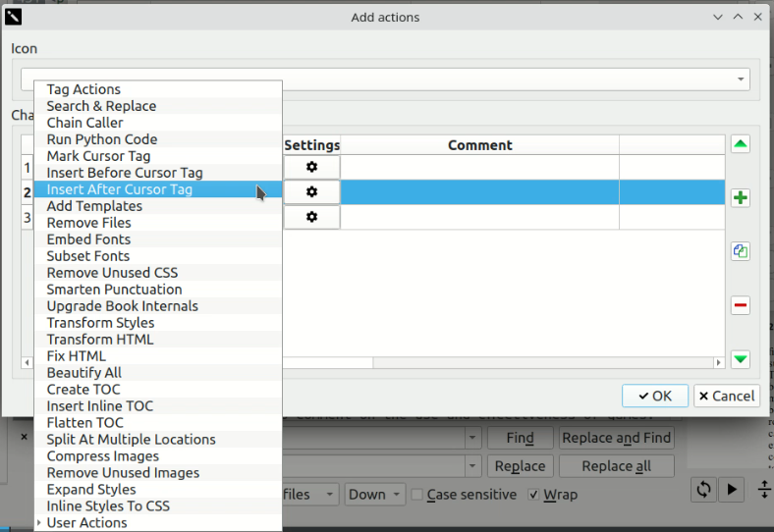Confirm dialog with the OK button
Image resolution: width=774 pixels, height=532 pixels.
pos(654,396)
